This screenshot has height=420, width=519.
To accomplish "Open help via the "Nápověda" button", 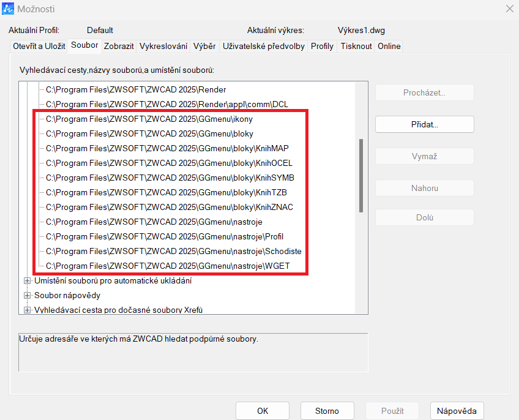I will pos(457,411).
